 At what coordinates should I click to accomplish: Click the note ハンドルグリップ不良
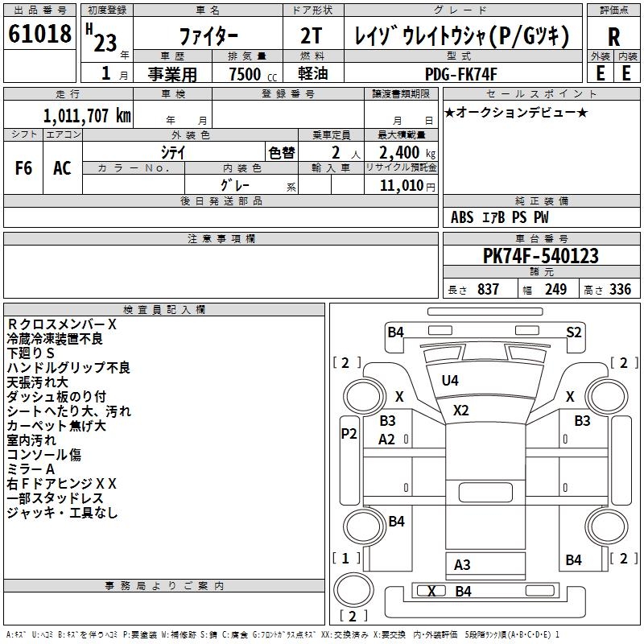click(x=68, y=368)
